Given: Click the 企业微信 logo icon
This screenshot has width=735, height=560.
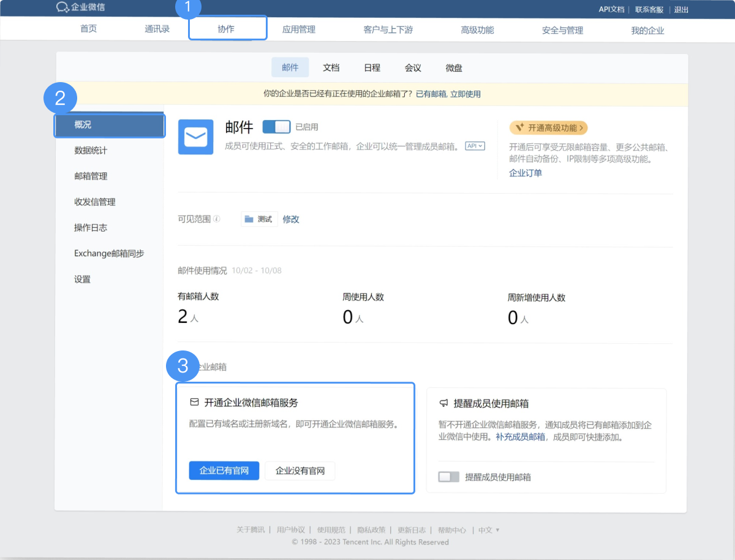Looking at the screenshot, I should pyautogui.click(x=62, y=7).
